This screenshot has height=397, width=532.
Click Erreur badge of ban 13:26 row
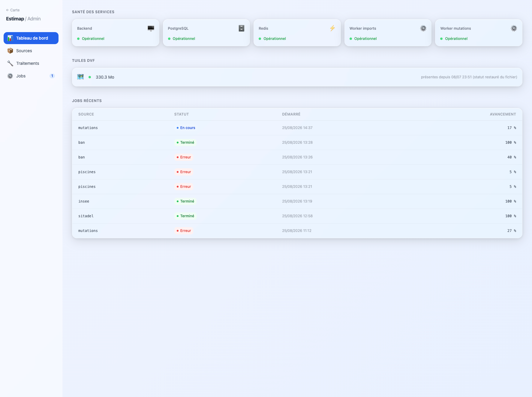point(184,157)
